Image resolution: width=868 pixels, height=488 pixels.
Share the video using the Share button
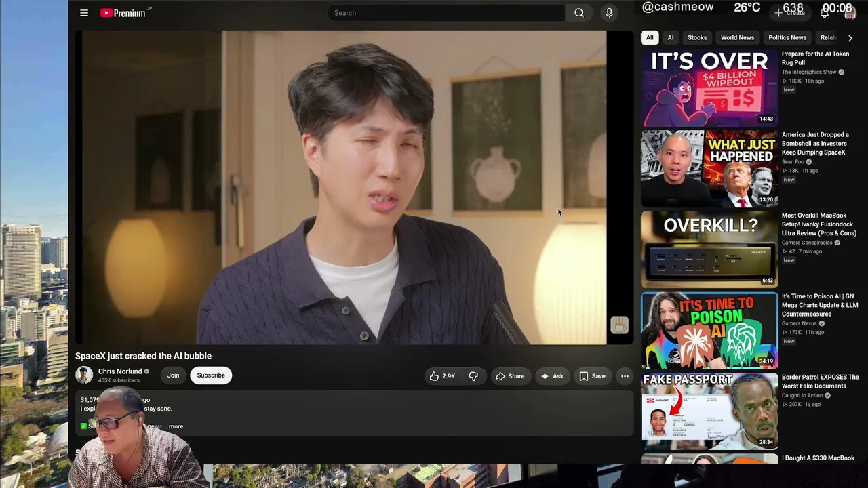click(x=509, y=376)
